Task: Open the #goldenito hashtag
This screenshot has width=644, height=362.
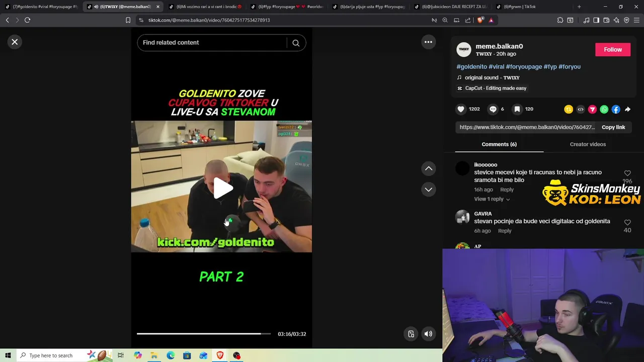Action: point(471,66)
